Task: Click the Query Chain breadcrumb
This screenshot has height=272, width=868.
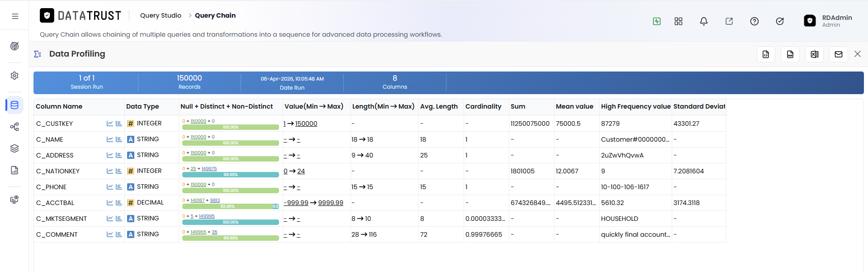Action: coord(215,15)
